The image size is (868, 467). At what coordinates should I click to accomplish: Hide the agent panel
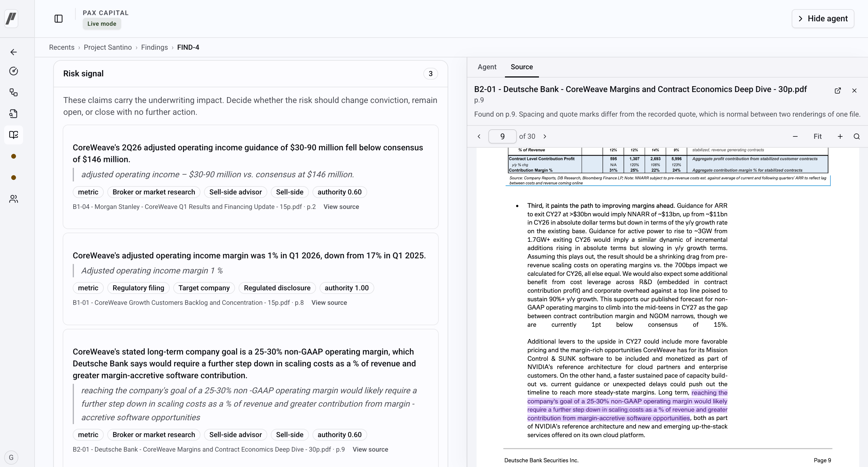click(822, 19)
